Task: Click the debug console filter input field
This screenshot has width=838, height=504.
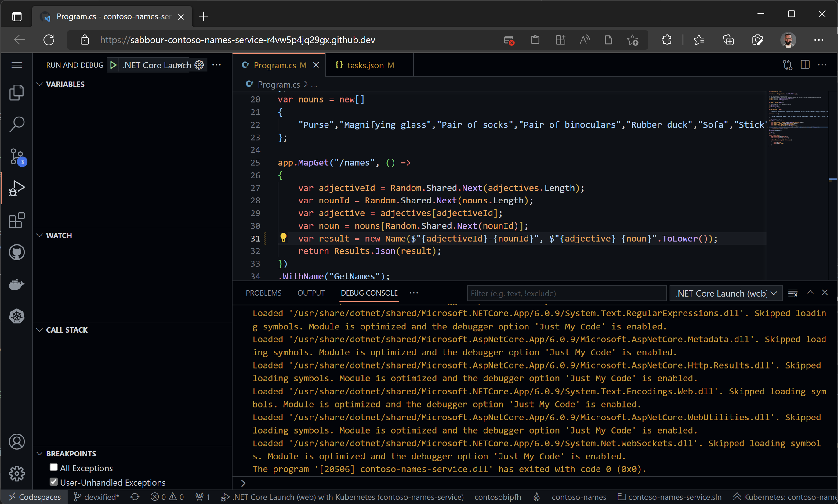Action: (x=567, y=293)
